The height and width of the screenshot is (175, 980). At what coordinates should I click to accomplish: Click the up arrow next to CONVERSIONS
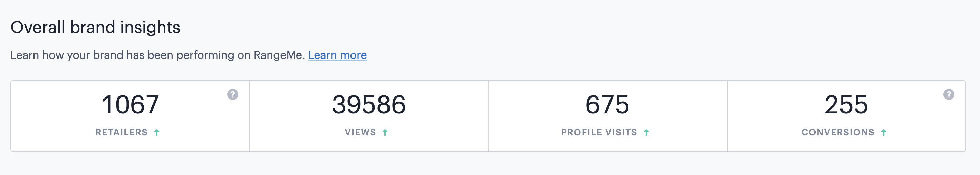(884, 133)
